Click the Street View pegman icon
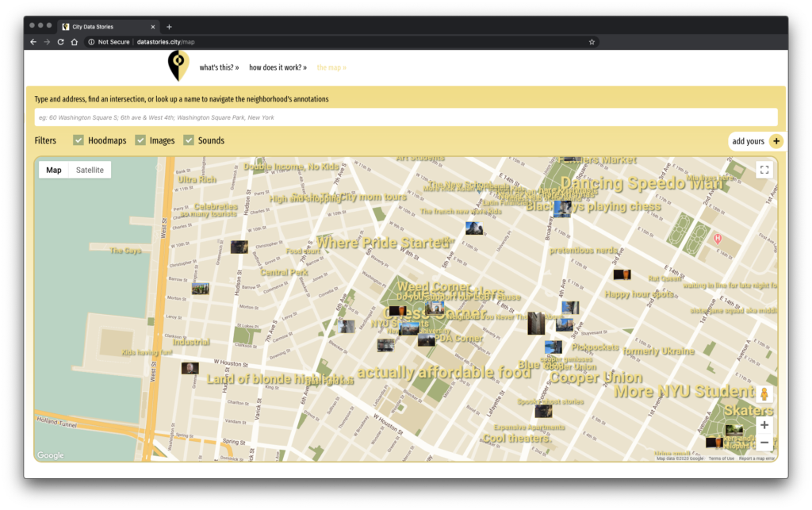 point(764,394)
